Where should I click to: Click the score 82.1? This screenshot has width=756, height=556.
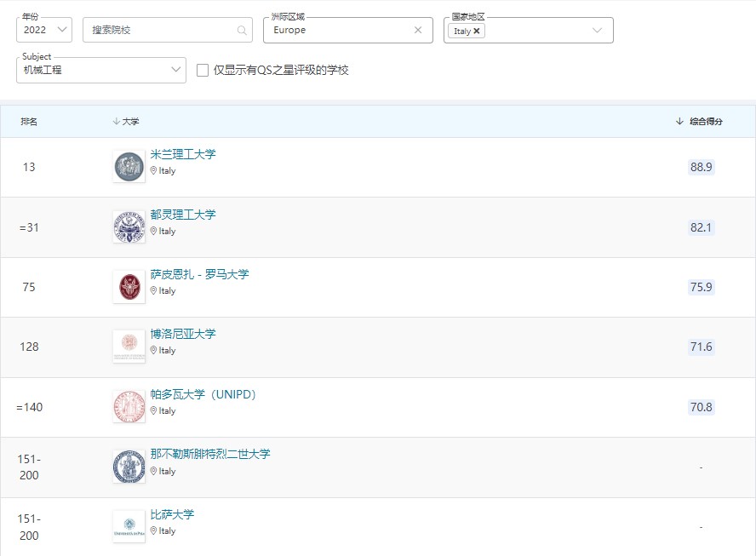coord(701,227)
